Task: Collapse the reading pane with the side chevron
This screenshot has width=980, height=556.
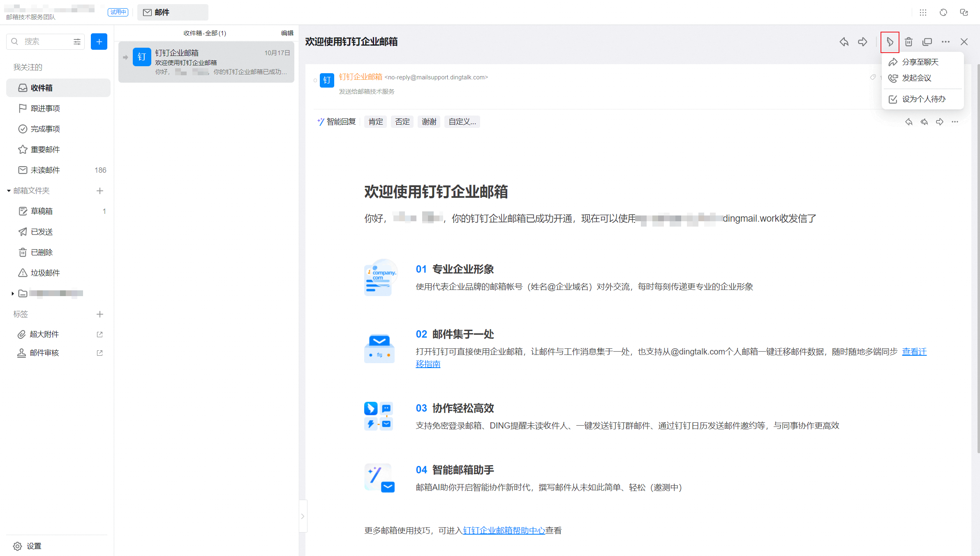Action: tap(303, 516)
